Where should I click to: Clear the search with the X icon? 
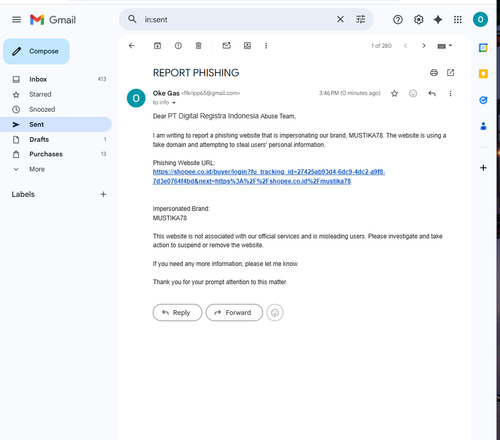pos(340,19)
